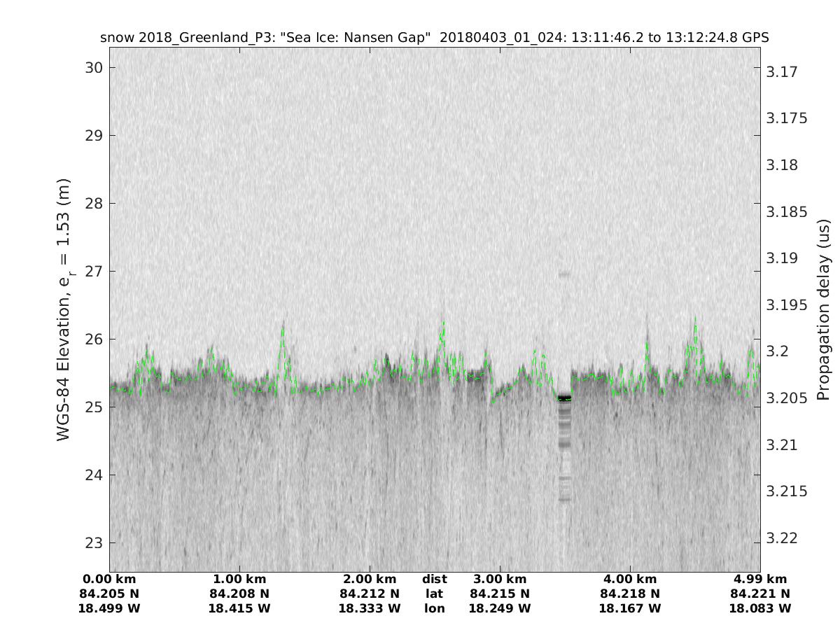Click the 'lon' row header label
Image resolution: width=840 pixels, height=630 pixels.
point(434,608)
